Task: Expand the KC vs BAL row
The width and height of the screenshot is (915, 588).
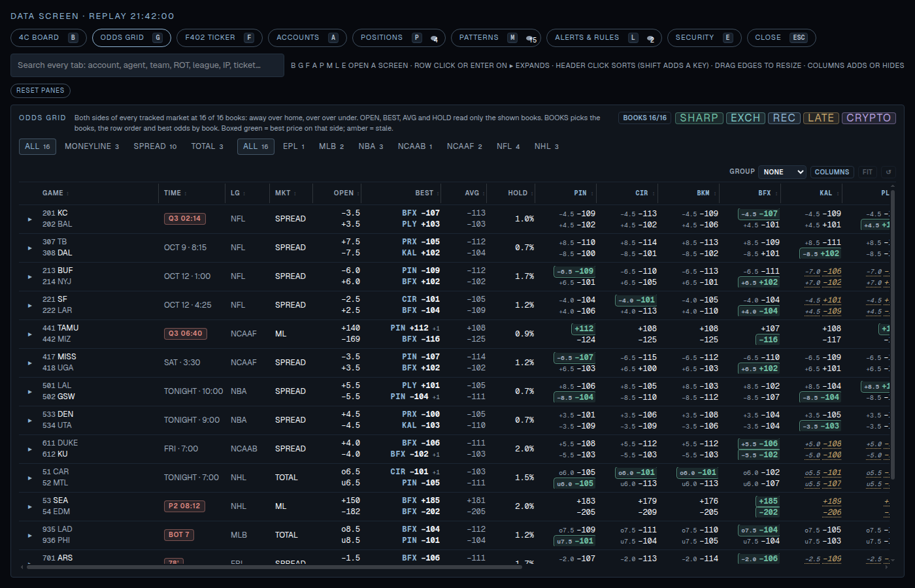Action: click(x=29, y=220)
